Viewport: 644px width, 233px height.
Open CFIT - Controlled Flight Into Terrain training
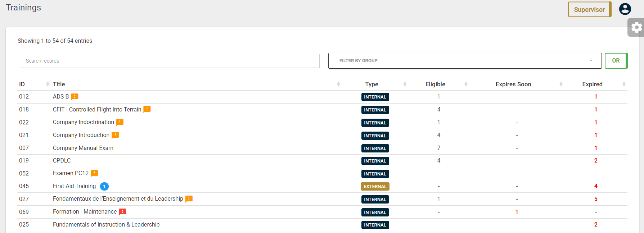pyautogui.click(x=97, y=110)
